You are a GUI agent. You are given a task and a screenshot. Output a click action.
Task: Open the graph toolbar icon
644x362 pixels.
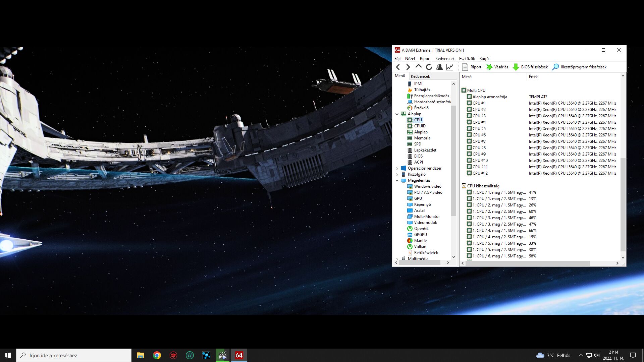450,67
